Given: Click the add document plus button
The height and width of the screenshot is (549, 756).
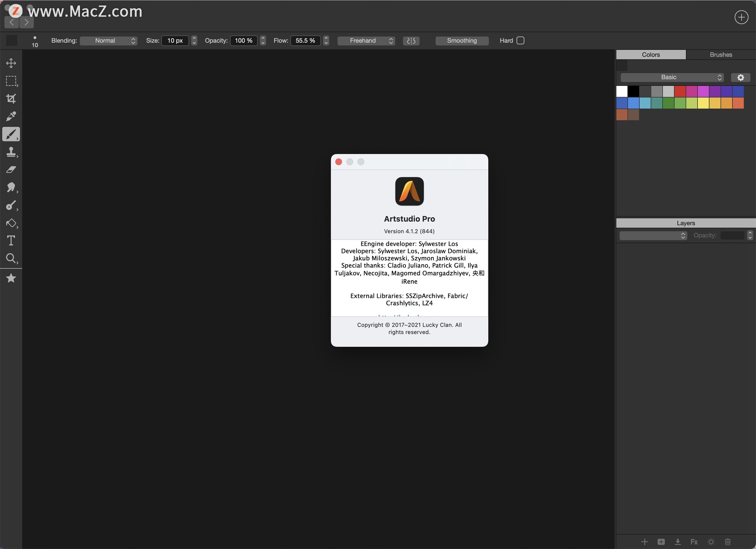Looking at the screenshot, I should point(741,17).
